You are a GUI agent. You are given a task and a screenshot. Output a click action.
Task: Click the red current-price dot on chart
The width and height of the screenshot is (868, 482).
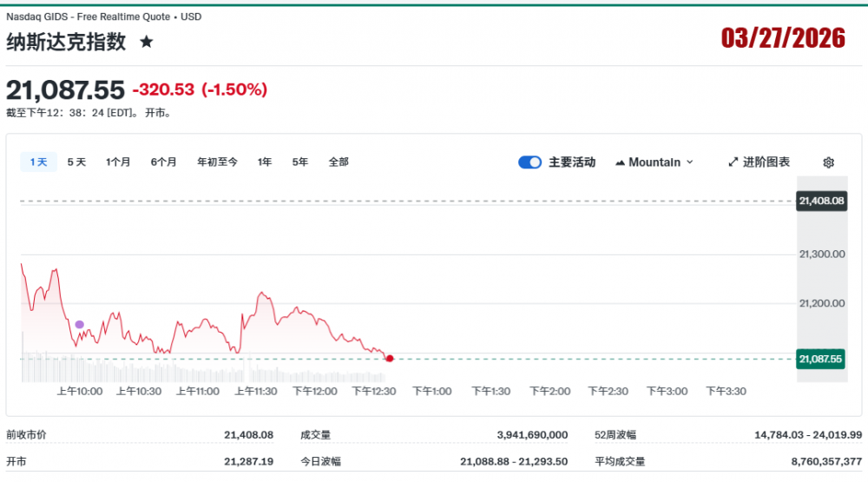click(390, 358)
